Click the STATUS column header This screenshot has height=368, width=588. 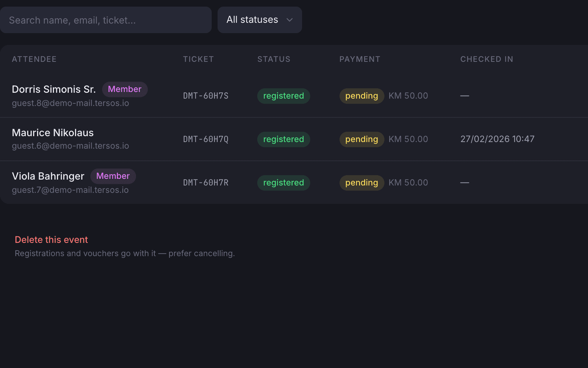pyautogui.click(x=274, y=59)
